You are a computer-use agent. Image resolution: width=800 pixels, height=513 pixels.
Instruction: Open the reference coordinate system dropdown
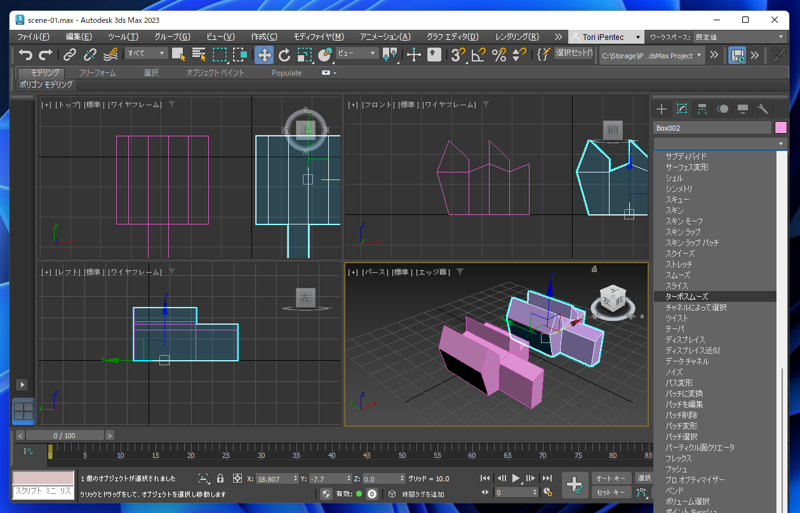coord(357,53)
